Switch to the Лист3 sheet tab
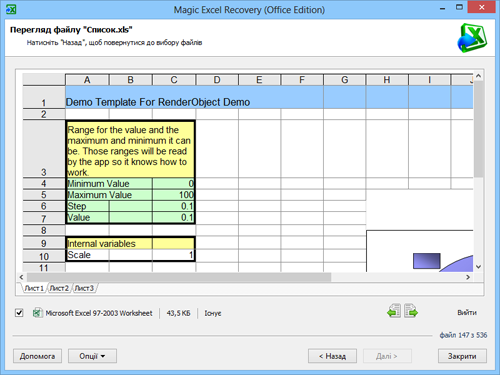Viewport: 500px width, 375px height. tap(84, 288)
